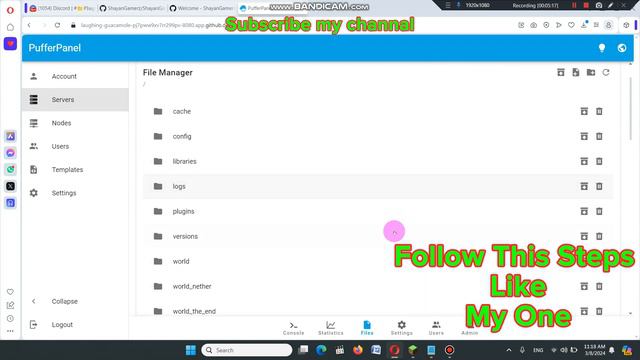Switch to the Console tab
This screenshot has height=360, width=640.
point(293,328)
